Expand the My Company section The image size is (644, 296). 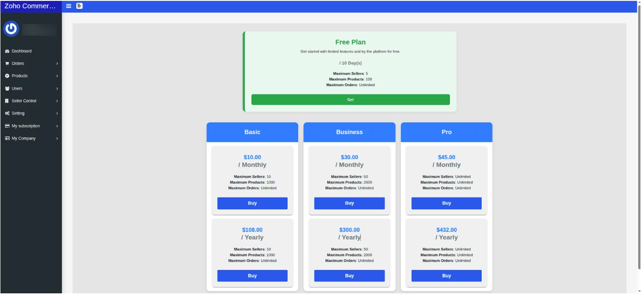pyautogui.click(x=56, y=138)
